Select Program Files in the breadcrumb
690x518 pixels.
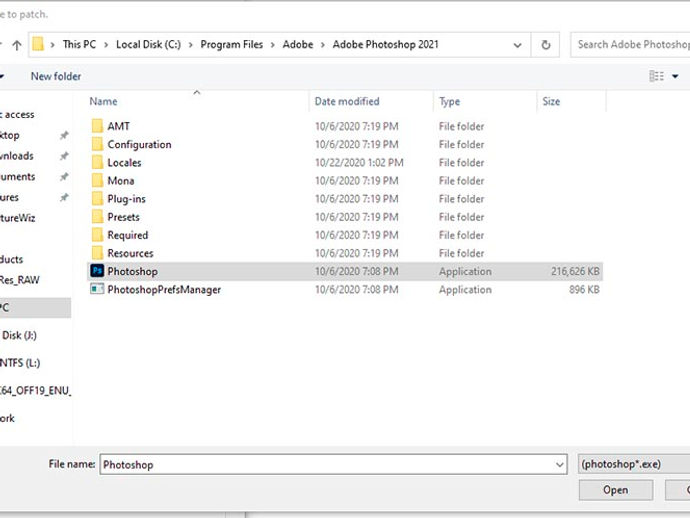[x=231, y=44]
